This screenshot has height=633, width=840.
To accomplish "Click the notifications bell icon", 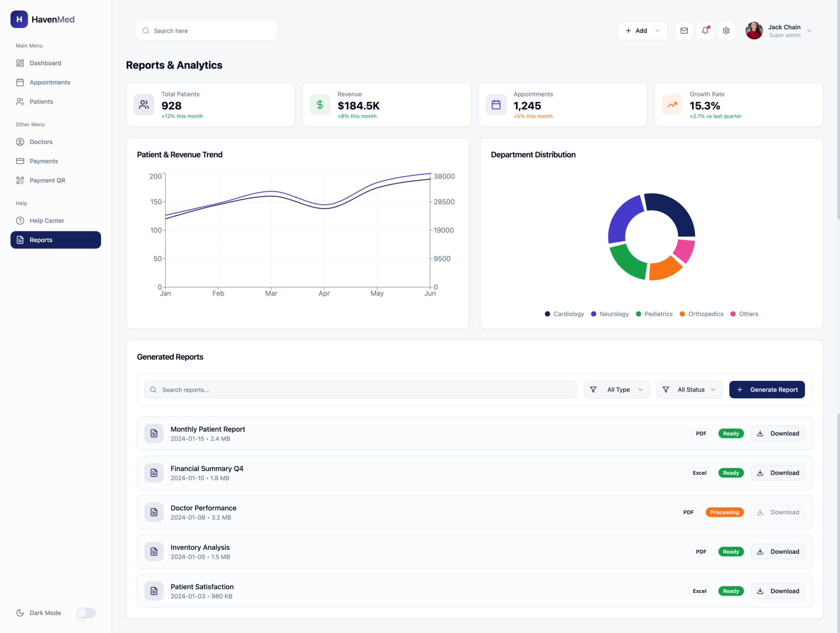I will (705, 31).
